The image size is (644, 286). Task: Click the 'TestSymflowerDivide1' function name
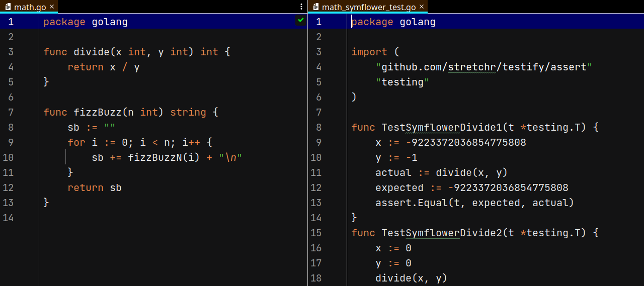tap(442, 127)
